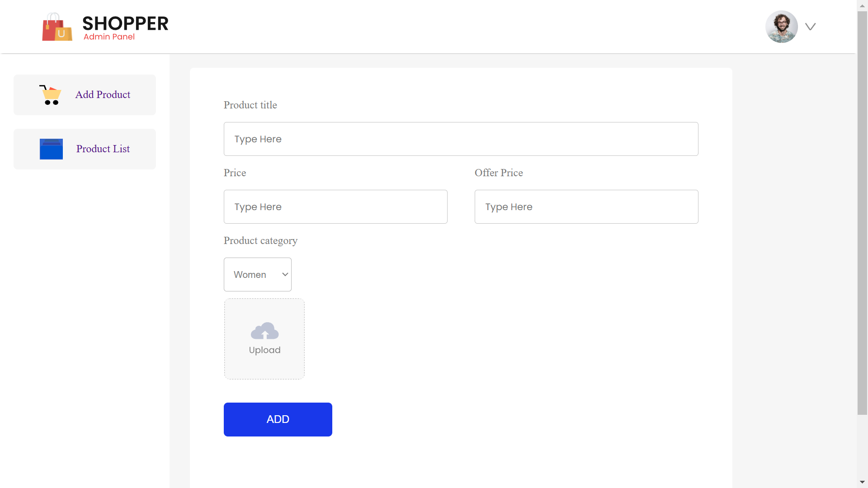Click the SHOPPER brand title text
The width and height of the screenshot is (868, 488).
tap(125, 23)
